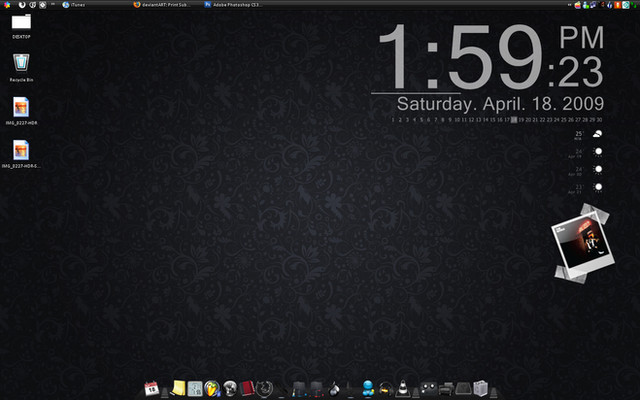Viewport: 640px width, 400px height.
Task: Open the printer icon in the dock
Action: click(x=447, y=387)
